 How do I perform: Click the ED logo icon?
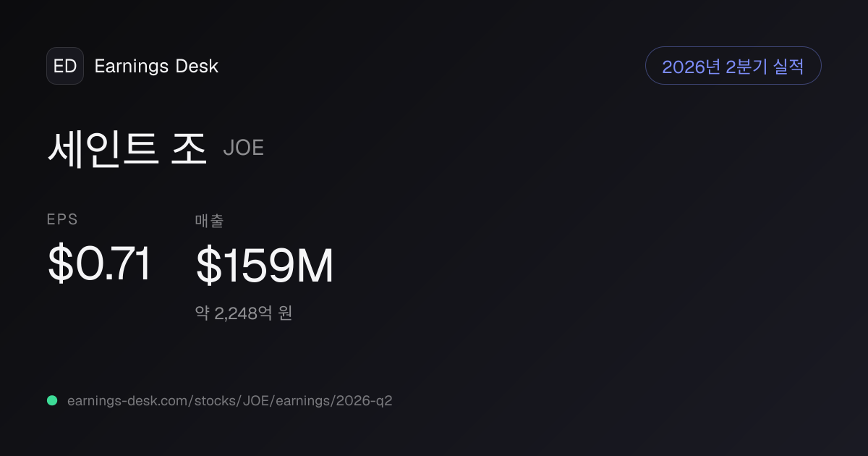[65, 66]
